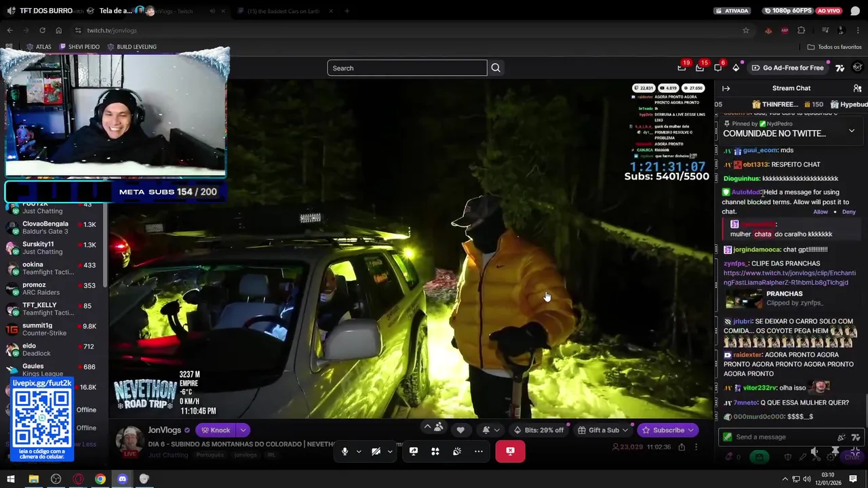Open dropdown arrow next to Knock button

click(x=243, y=430)
